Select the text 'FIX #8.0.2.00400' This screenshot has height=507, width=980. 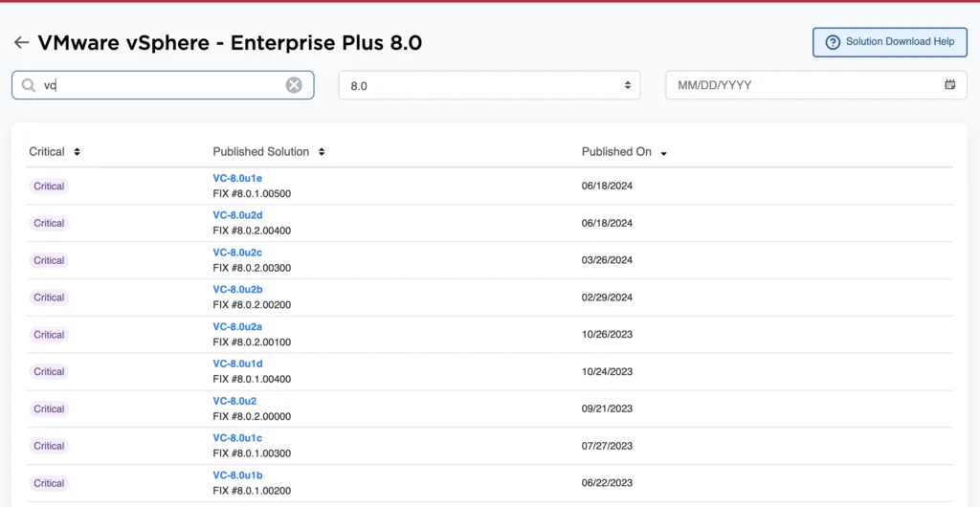tap(252, 231)
